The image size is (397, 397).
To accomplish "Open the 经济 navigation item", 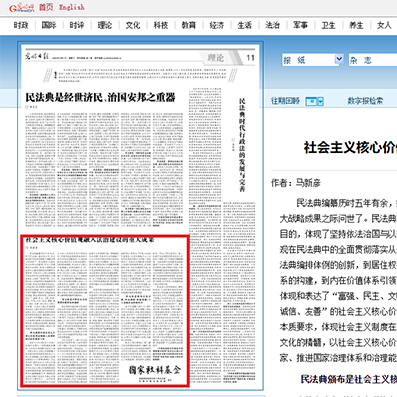I will (x=217, y=25).
